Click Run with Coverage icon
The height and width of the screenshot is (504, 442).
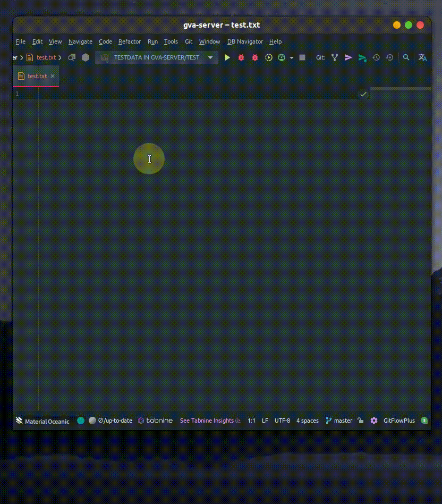[269, 57]
